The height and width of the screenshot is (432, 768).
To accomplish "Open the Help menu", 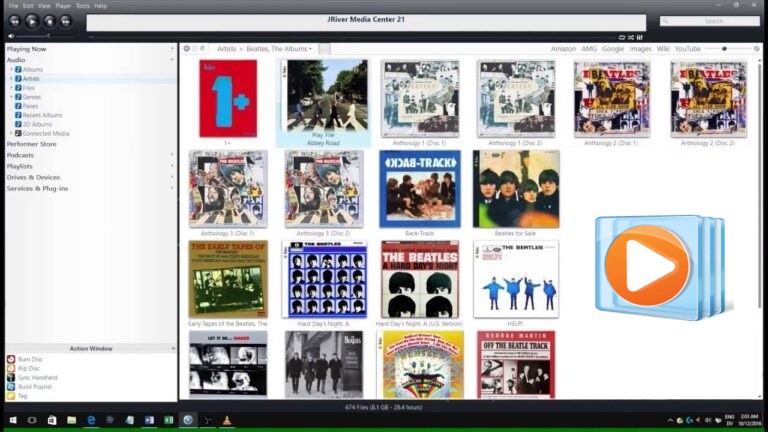I will [100, 6].
